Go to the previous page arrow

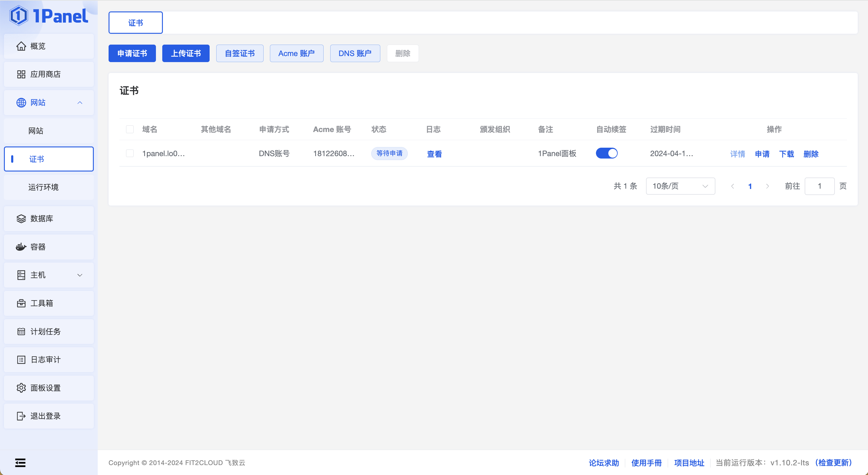click(732, 186)
